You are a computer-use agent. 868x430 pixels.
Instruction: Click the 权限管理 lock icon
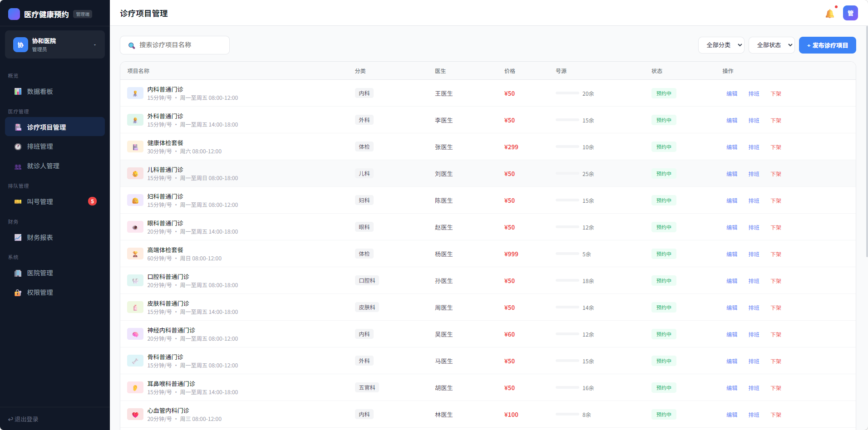click(18, 293)
